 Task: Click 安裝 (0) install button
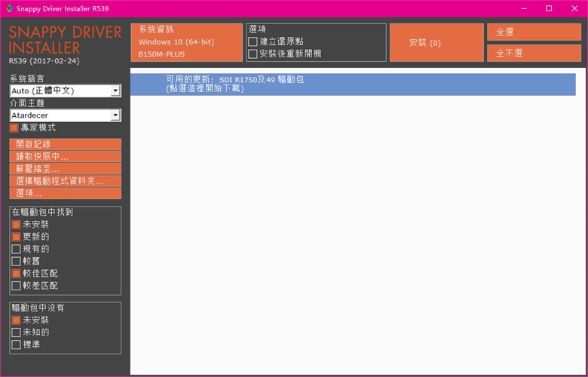coord(436,43)
